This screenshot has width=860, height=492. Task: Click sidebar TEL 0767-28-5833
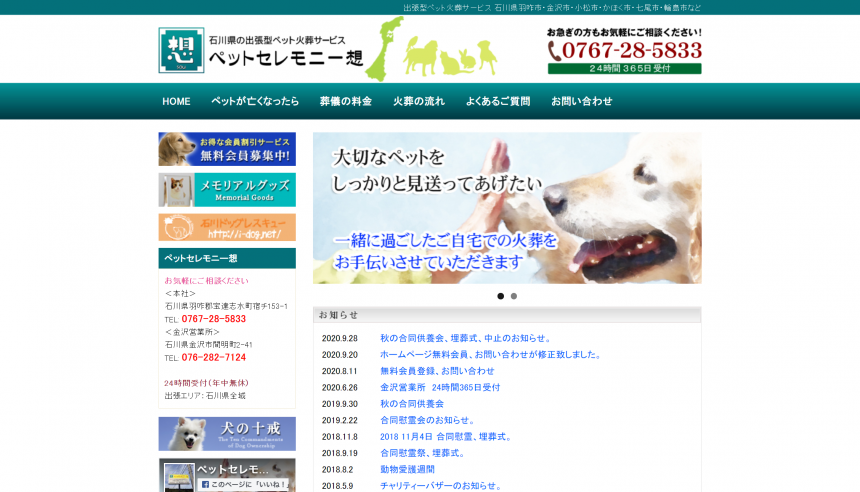(x=213, y=319)
